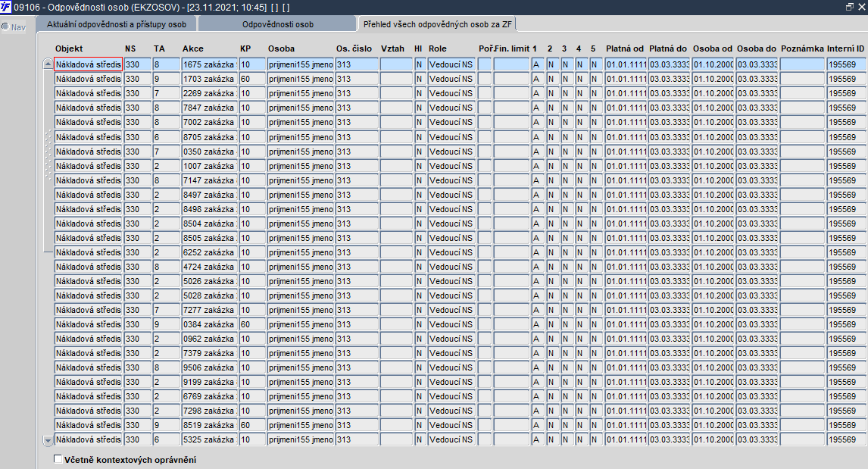Click the scroll down arrow of the records scrollbar
This screenshot has width=868, height=469.
click(48, 441)
